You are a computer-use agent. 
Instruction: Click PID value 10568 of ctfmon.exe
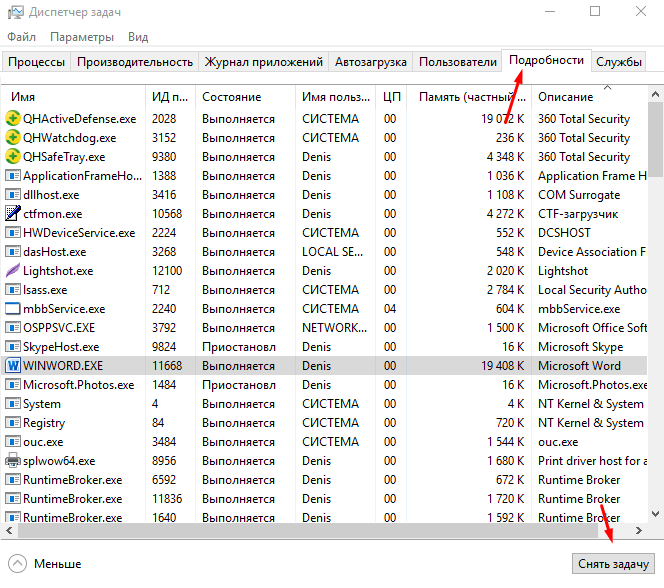tap(167, 214)
